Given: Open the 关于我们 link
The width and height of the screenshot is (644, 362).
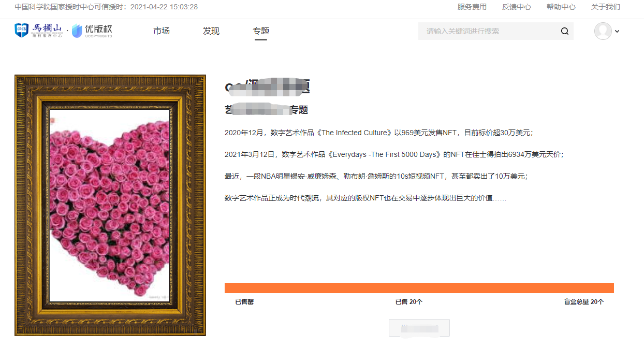Looking at the screenshot, I should point(606,7).
